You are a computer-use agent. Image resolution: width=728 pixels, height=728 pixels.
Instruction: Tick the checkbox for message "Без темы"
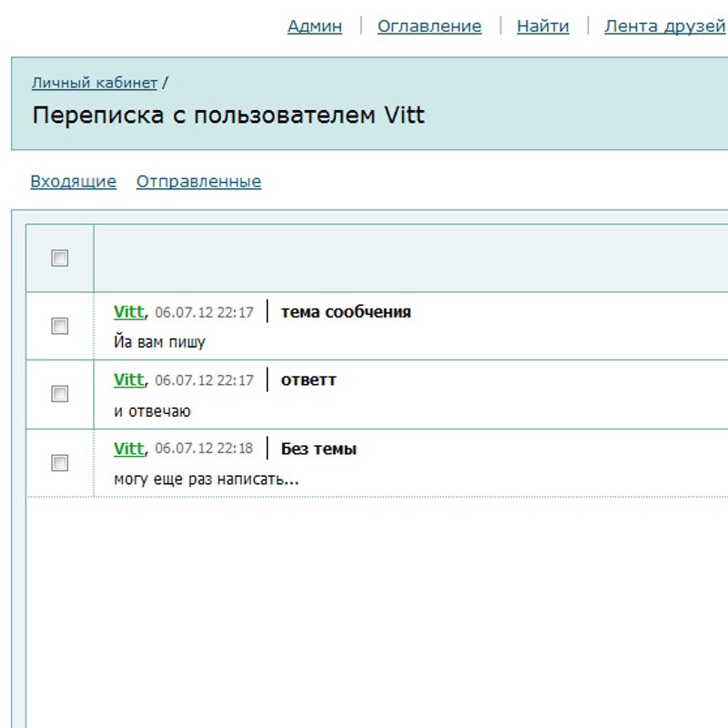tap(60, 463)
